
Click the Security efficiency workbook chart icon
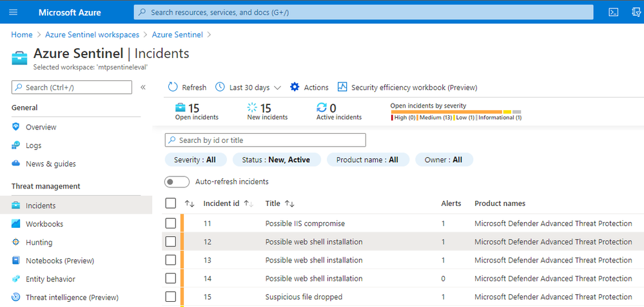[342, 87]
